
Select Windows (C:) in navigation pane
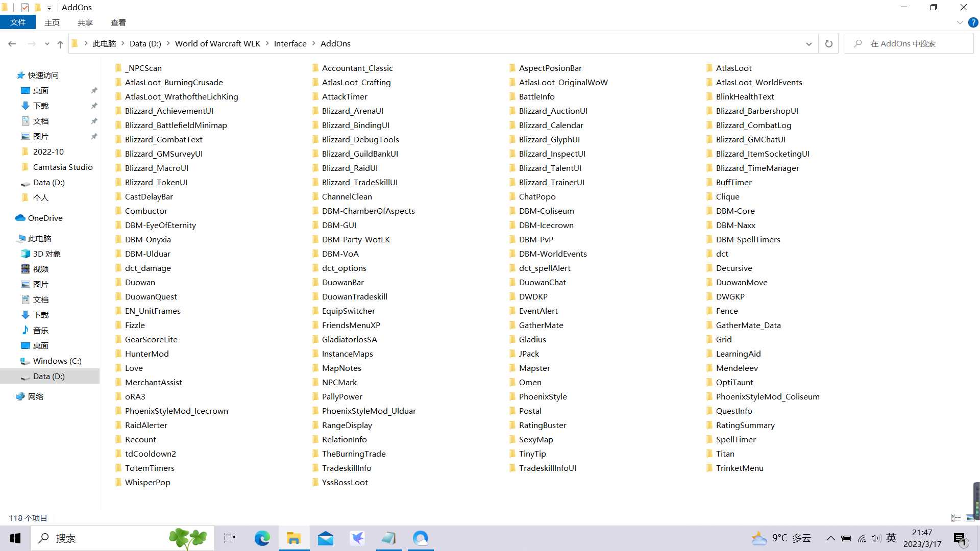pos(57,361)
